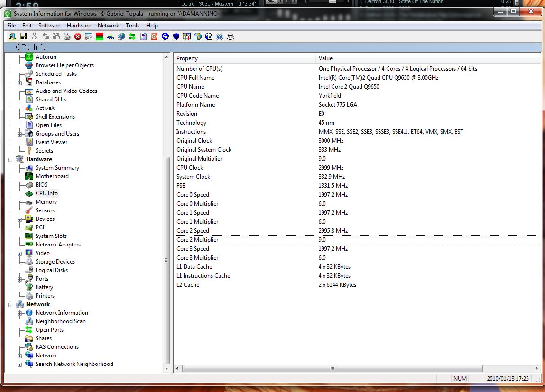Open the Secrets tree item
This screenshot has height=392, width=545.
pyautogui.click(x=44, y=151)
